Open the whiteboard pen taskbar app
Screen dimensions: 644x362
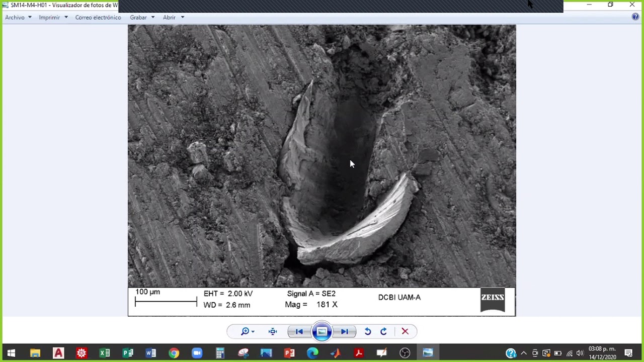pos(382,353)
